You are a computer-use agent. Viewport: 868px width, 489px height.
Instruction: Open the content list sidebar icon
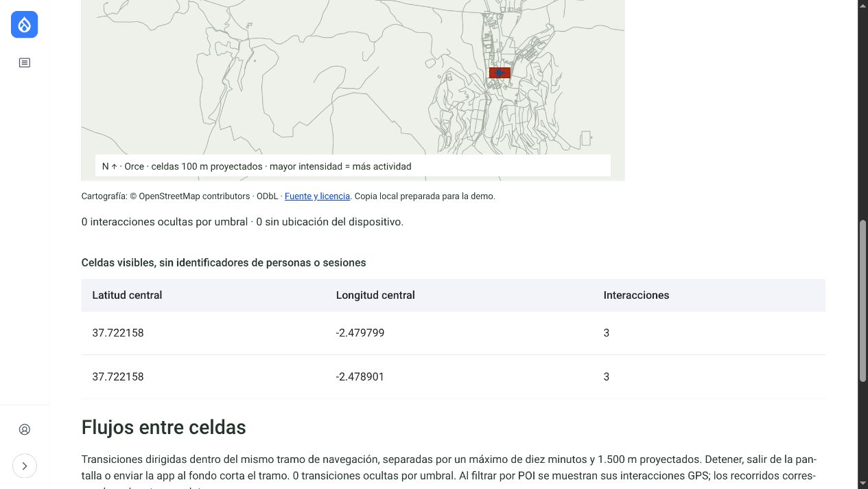point(25,62)
